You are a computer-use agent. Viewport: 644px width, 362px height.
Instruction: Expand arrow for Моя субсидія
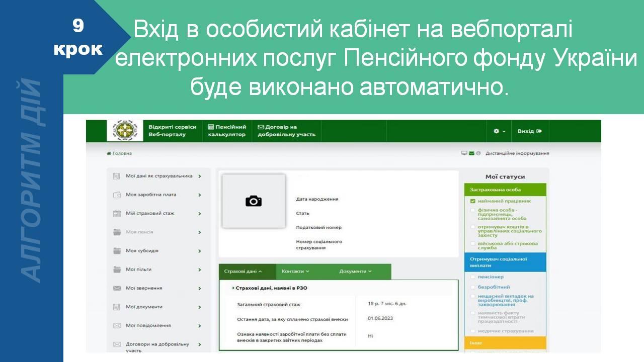tap(200, 251)
